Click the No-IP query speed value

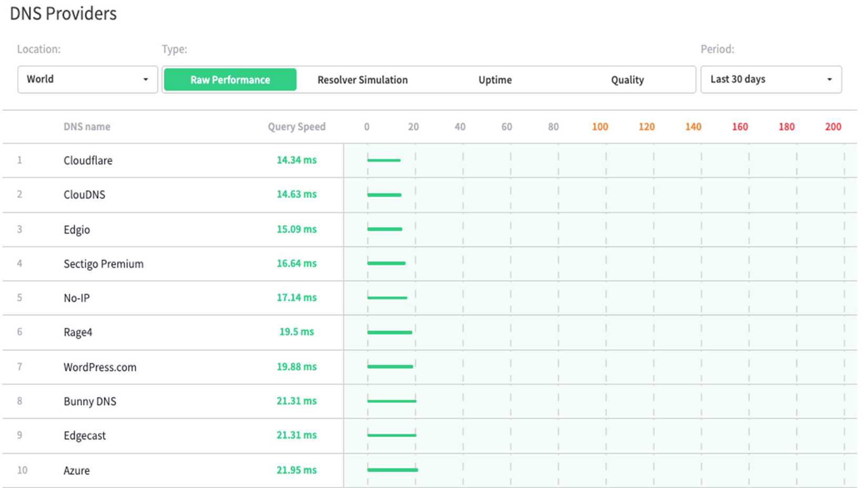296,298
